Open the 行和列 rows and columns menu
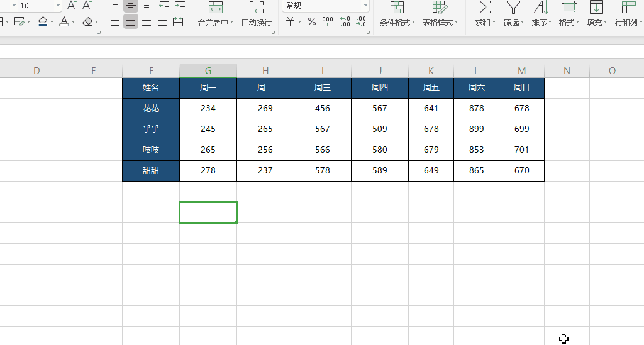 (x=628, y=14)
